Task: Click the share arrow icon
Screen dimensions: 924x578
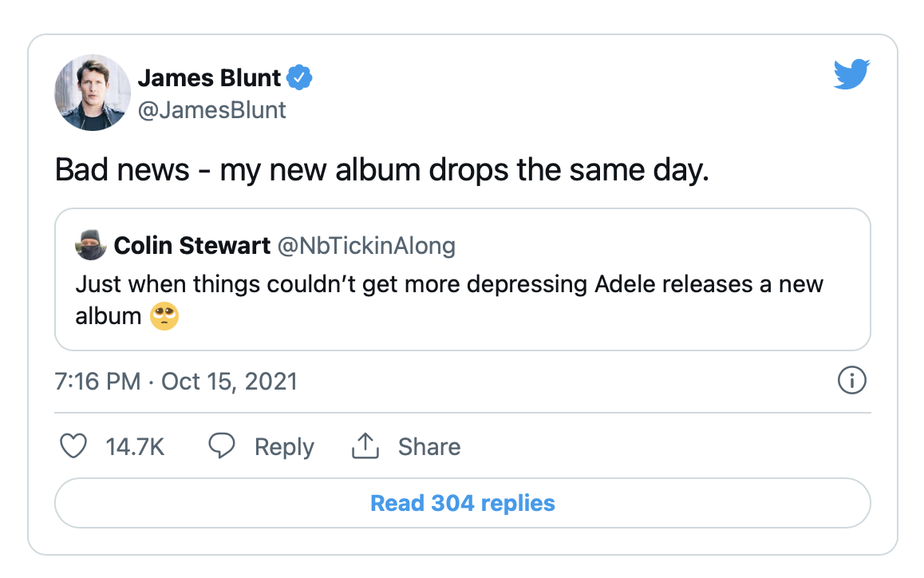Action: pos(365,446)
